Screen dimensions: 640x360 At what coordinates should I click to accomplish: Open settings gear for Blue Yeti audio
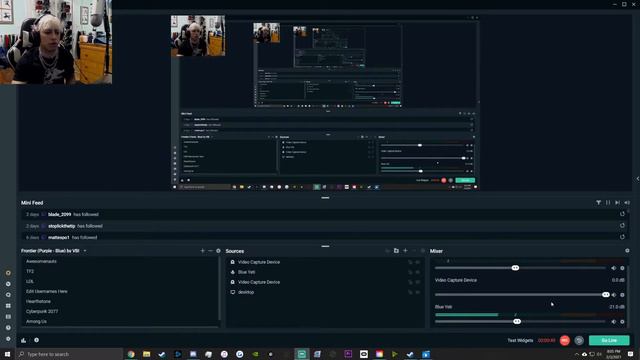tap(622, 322)
